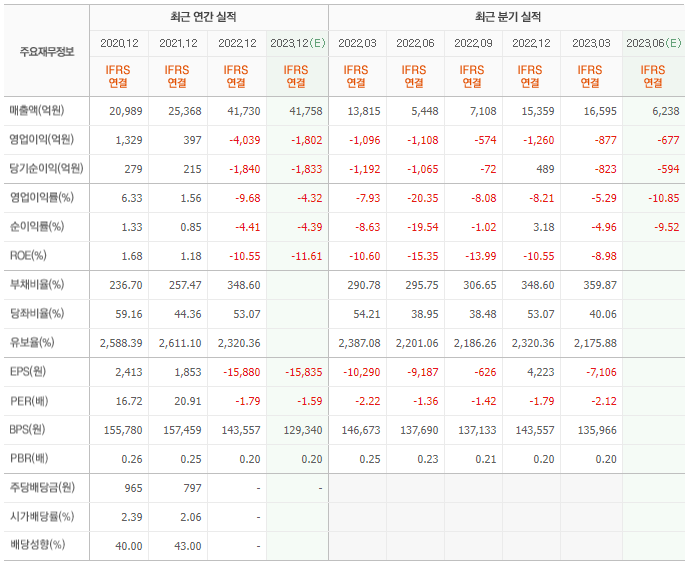Image resolution: width=691 pixels, height=564 pixels.
Task: Click quarterly revenue value 5,448
Action: 425,111
